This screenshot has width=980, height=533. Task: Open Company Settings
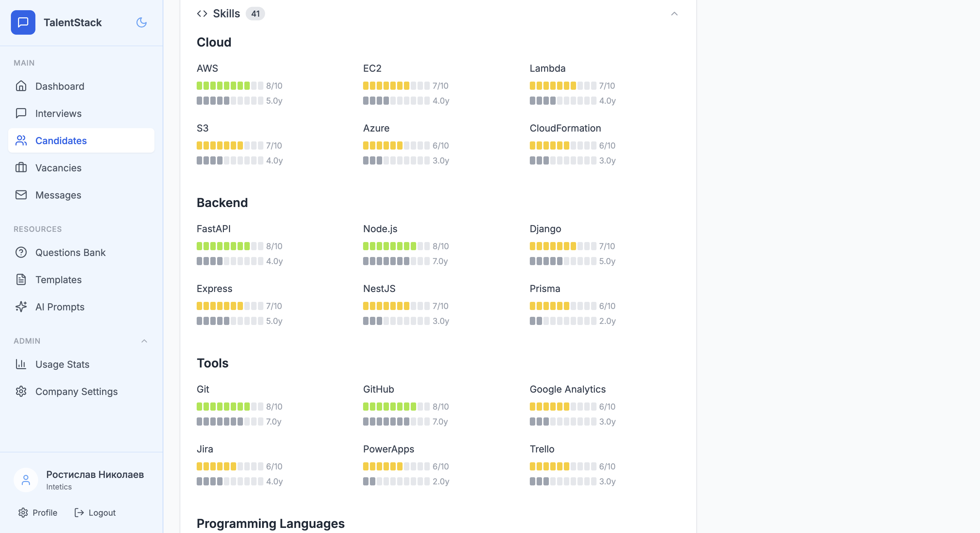[76, 392]
